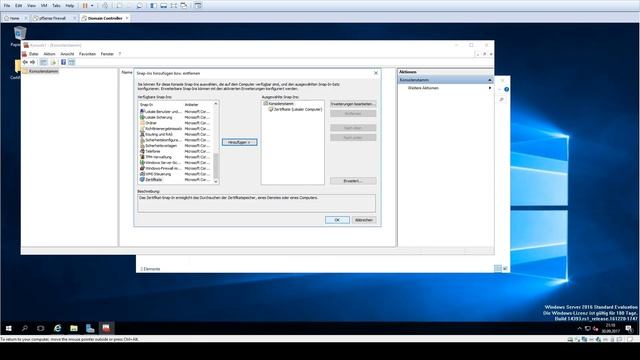Select the Ordner snap-in
This screenshot has width=640, height=360.
click(x=176, y=123)
